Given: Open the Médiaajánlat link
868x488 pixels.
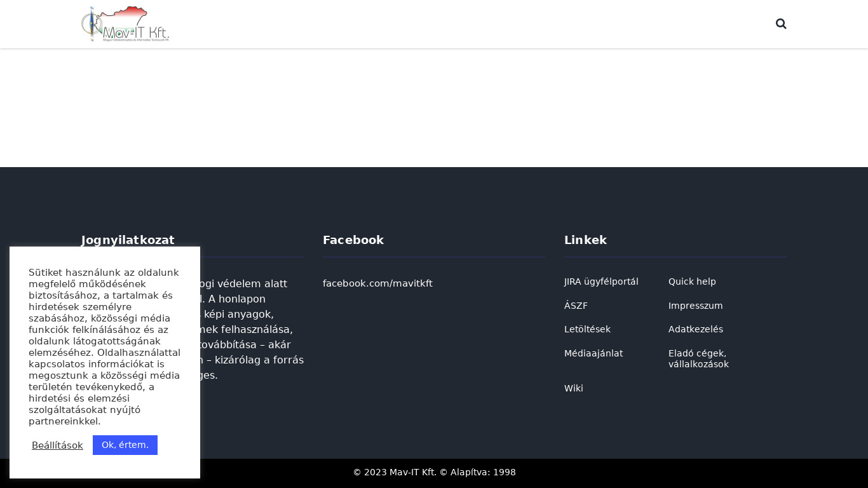Looking at the screenshot, I should (593, 353).
